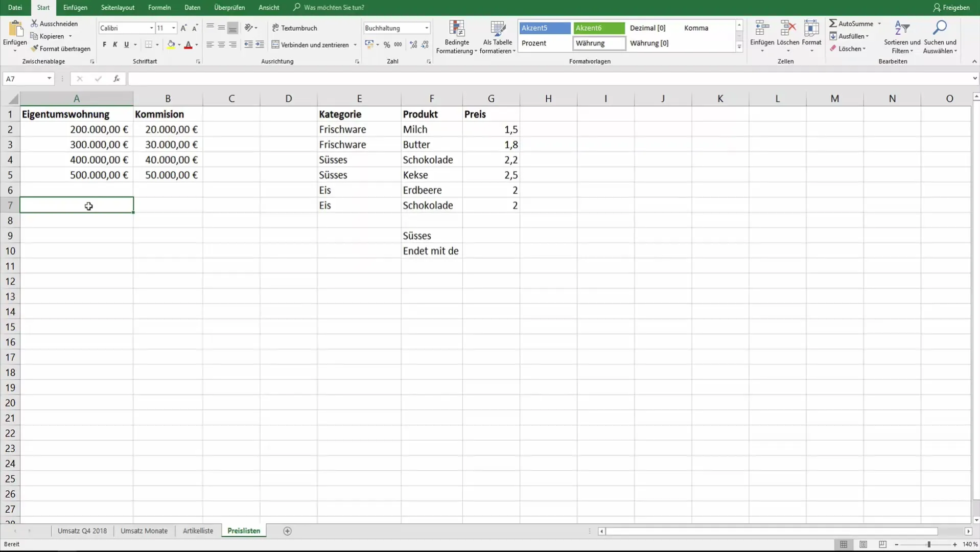
Task: Apply the Prozent cell style
Action: pyautogui.click(x=544, y=43)
